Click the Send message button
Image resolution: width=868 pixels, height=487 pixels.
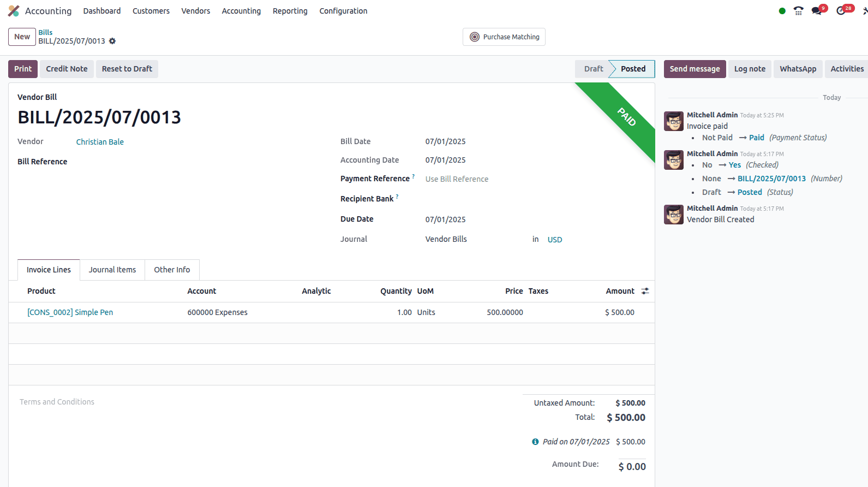pyautogui.click(x=695, y=69)
